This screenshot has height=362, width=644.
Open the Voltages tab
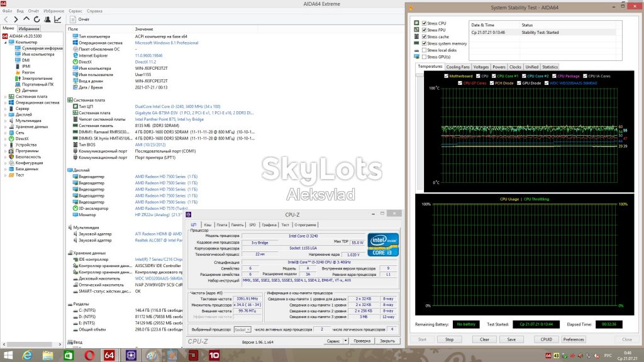click(x=480, y=67)
